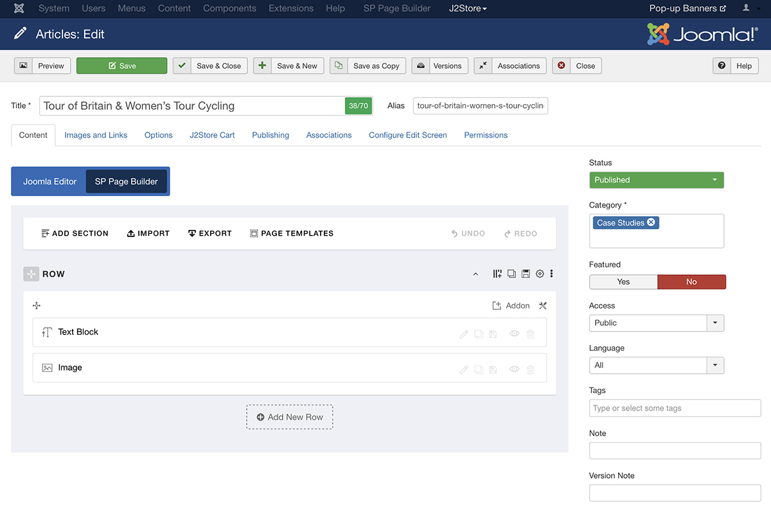Toggle visibility of the Image addon
The height and width of the screenshot is (532, 771).
(x=514, y=370)
